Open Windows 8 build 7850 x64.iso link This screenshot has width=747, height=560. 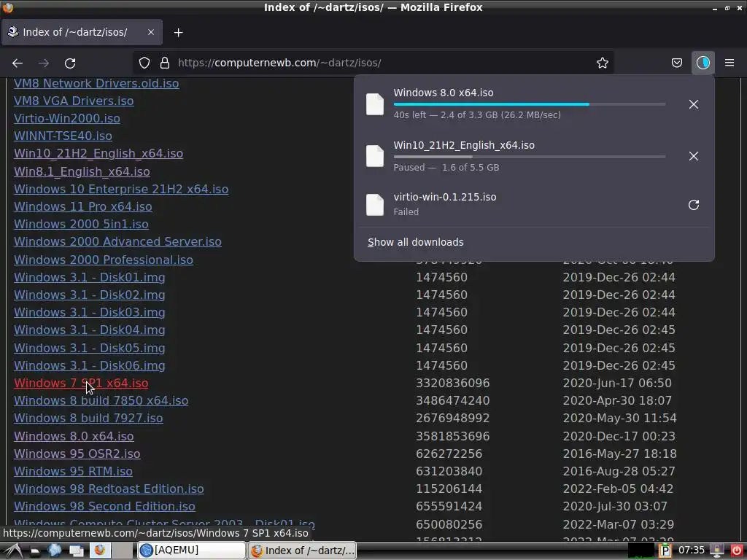click(101, 401)
